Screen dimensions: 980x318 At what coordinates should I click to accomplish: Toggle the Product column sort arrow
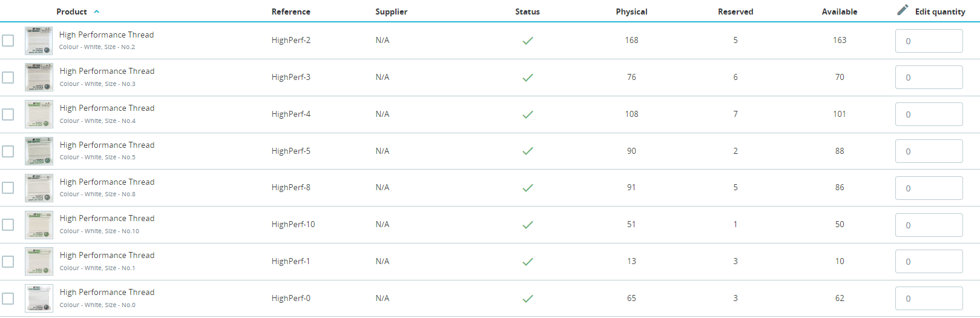pyautogui.click(x=97, y=12)
